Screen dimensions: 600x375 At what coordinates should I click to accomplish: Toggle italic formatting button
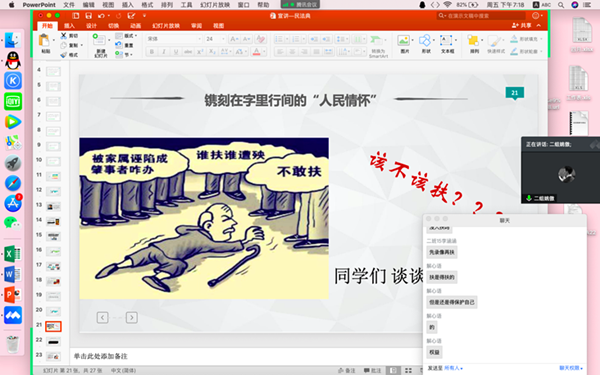tap(164, 52)
